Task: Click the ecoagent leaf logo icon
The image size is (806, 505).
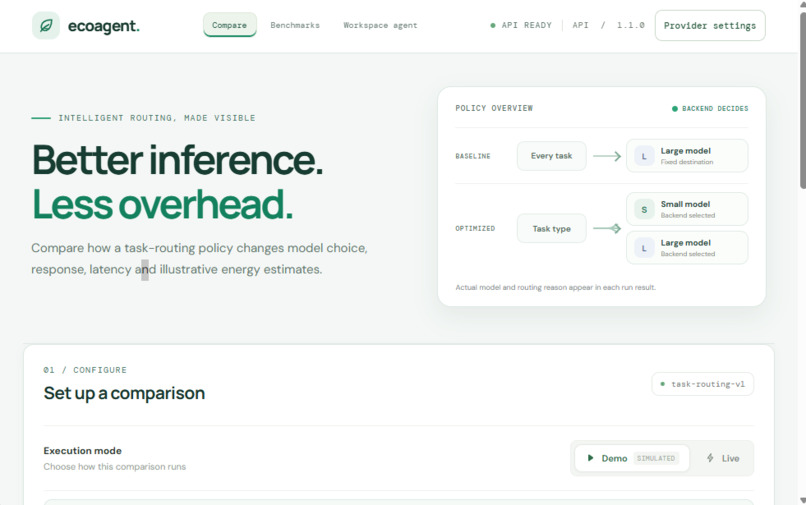Action: (46, 25)
